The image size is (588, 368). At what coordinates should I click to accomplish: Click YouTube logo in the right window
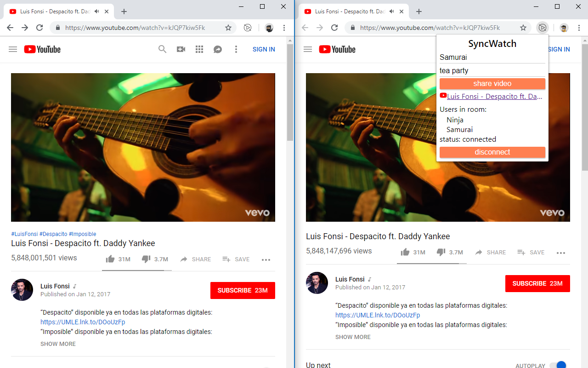(x=337, y=49)
